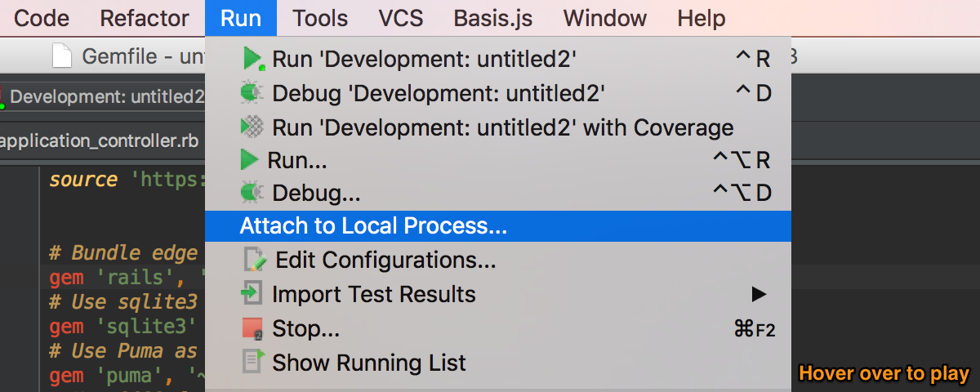Click Gemfile document icon in title bar

pos(62,56)
